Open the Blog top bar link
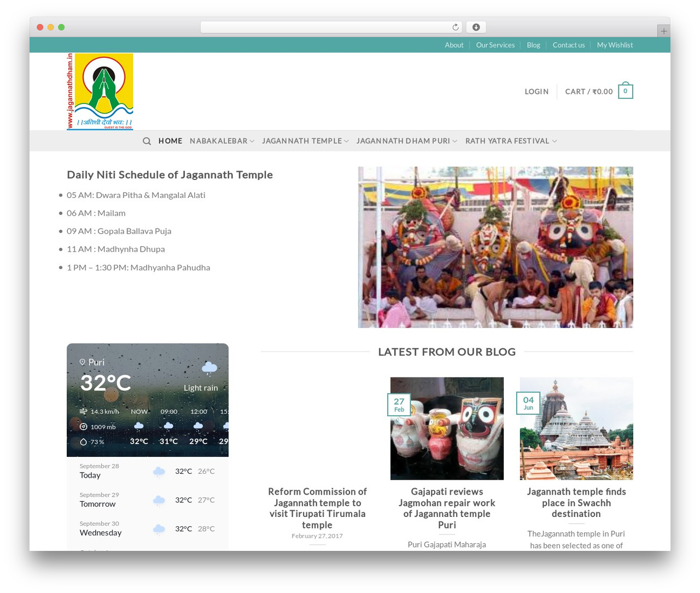 [x=534, y=45]
